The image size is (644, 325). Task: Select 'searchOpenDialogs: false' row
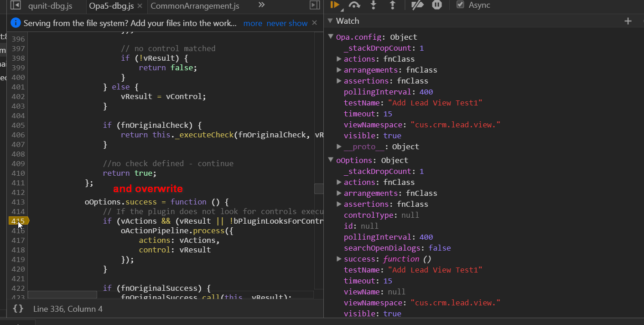pos(397,248)
